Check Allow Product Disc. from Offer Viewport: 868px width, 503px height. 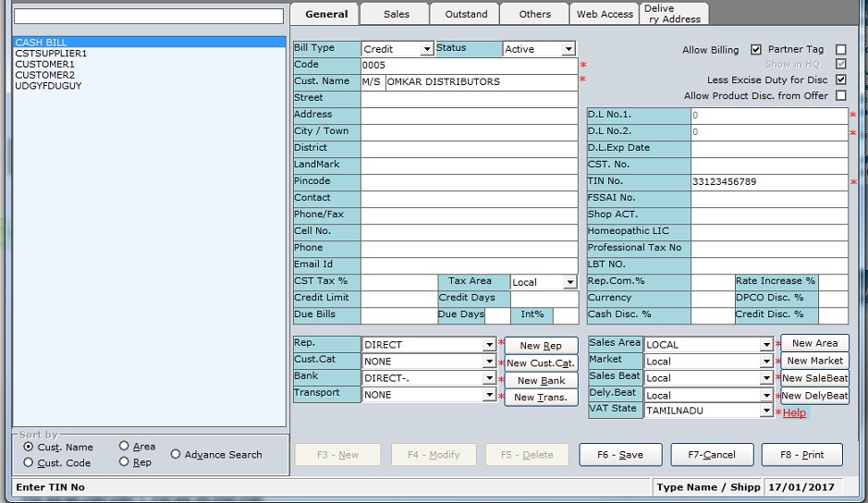click(x=840, y=96)
